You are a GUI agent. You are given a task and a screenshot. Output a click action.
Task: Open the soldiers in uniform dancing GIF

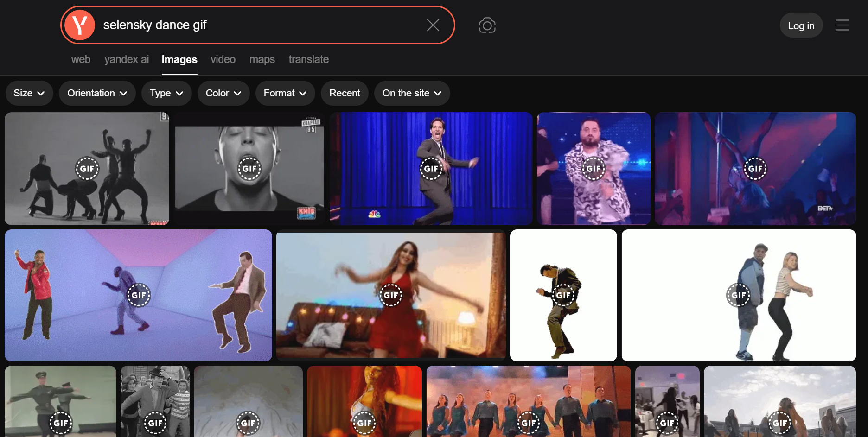[60, 401]
